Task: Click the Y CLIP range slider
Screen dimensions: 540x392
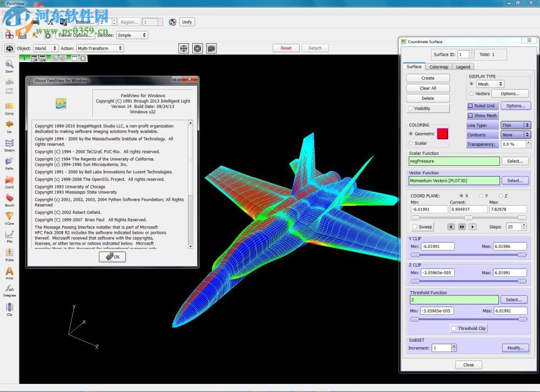Action: 468,255
